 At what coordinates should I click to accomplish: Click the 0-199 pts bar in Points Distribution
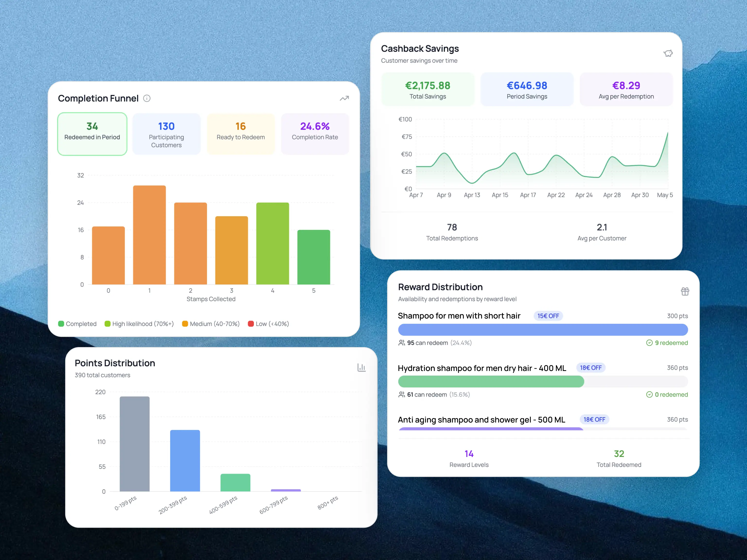click(134, 444)
